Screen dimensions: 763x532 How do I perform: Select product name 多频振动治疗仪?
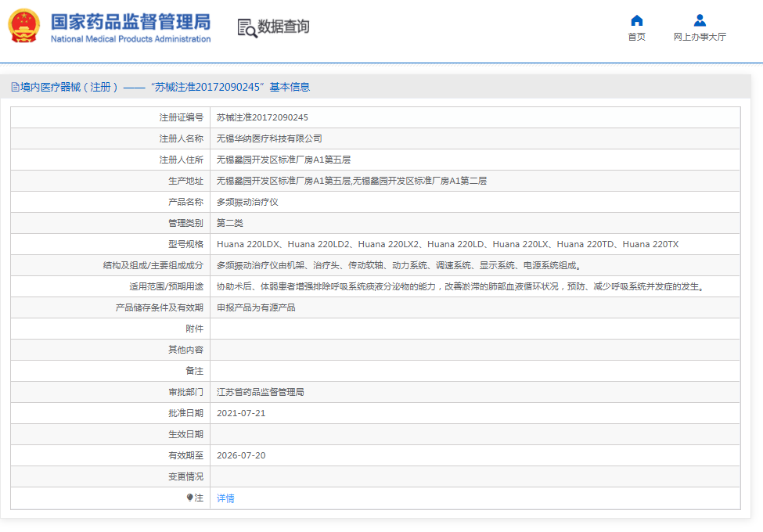[x=247, y=202]
